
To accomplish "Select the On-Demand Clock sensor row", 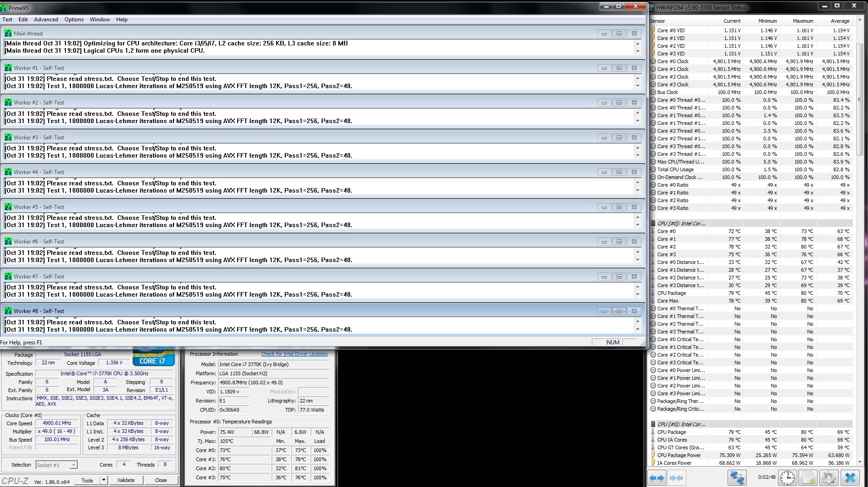I will coord(751,177).
